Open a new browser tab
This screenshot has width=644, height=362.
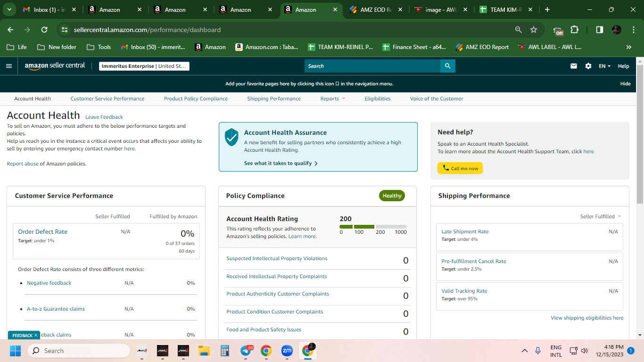coord(547,9)
